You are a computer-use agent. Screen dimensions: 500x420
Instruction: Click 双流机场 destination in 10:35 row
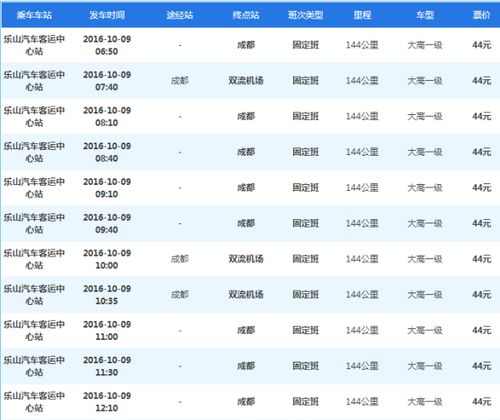(x=246, y=295)
